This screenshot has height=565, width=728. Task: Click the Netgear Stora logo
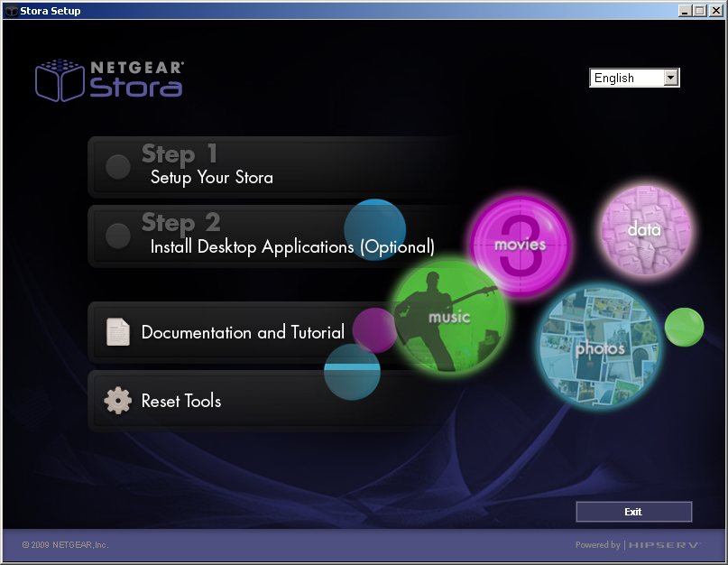pyautogui.click(x=109, y=80)
